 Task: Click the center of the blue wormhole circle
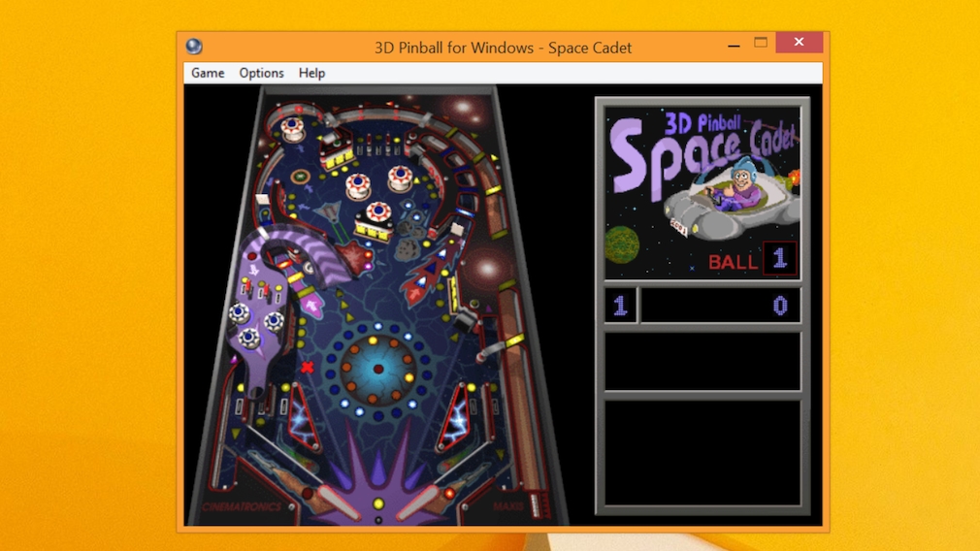tap(378, 370)
